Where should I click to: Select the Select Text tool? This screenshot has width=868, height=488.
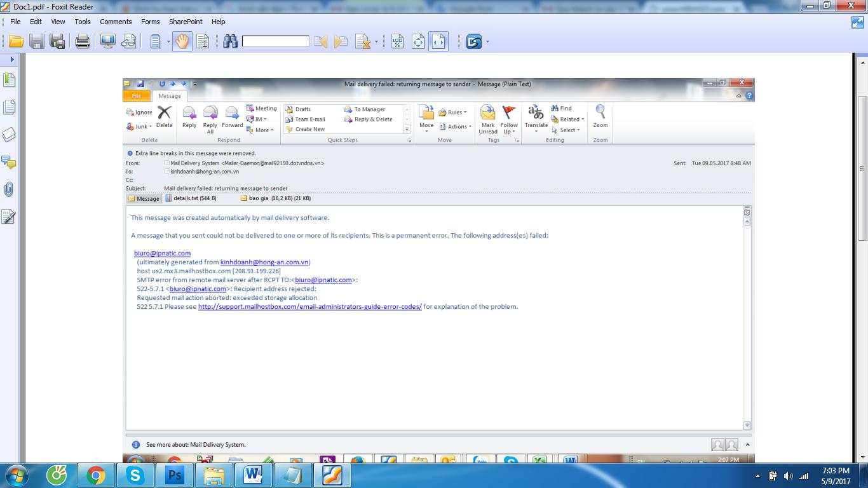203,42
